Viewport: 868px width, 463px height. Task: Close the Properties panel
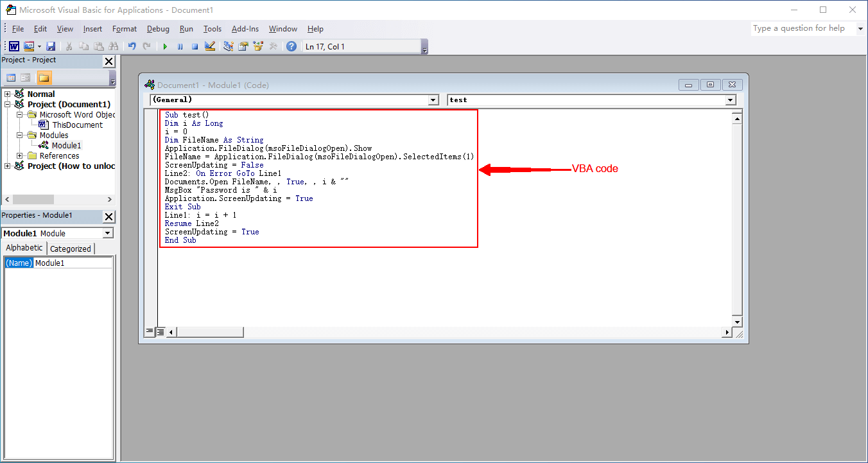(109, 216)
